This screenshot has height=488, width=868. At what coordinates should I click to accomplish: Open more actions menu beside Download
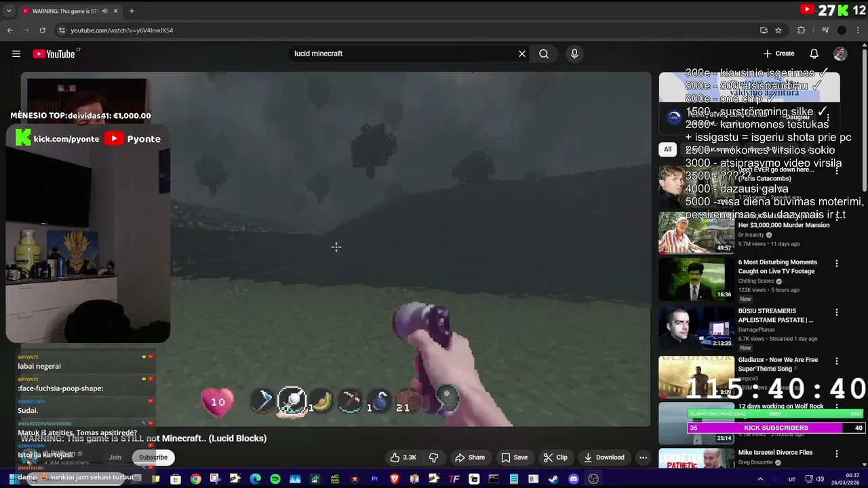[643, 457]
